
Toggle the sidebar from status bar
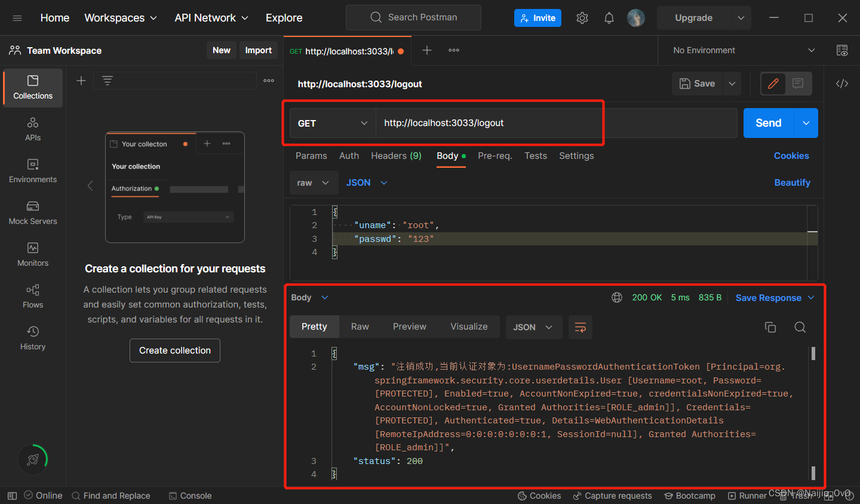click(x=12, y=496)
